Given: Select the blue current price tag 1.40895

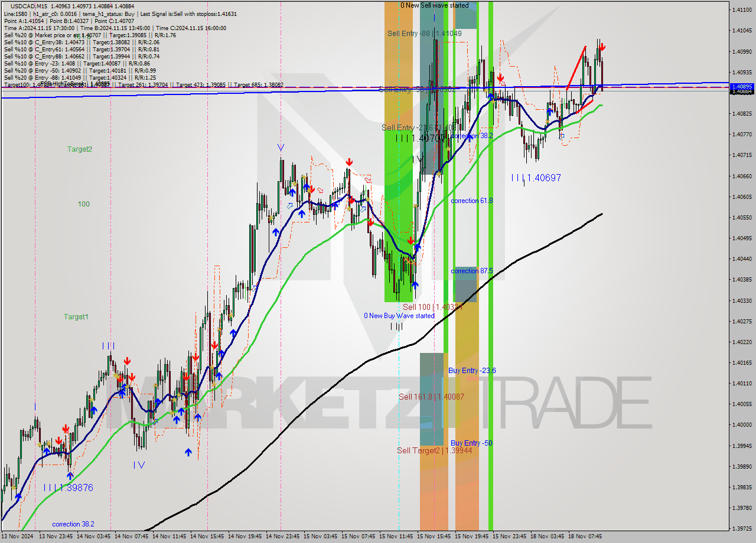Looking at the screenshot, I should point(742,86).
